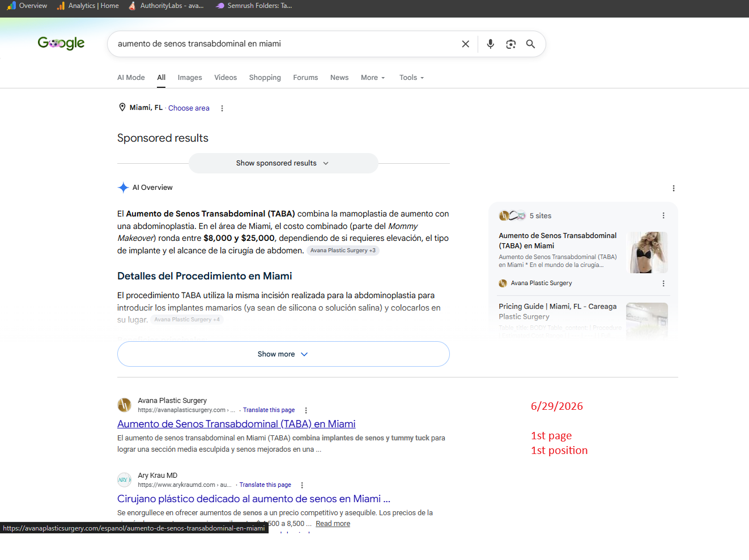749x560 pixels.
Task: Click the Ary Krau MD result favicon
Action: coord(124,480)
